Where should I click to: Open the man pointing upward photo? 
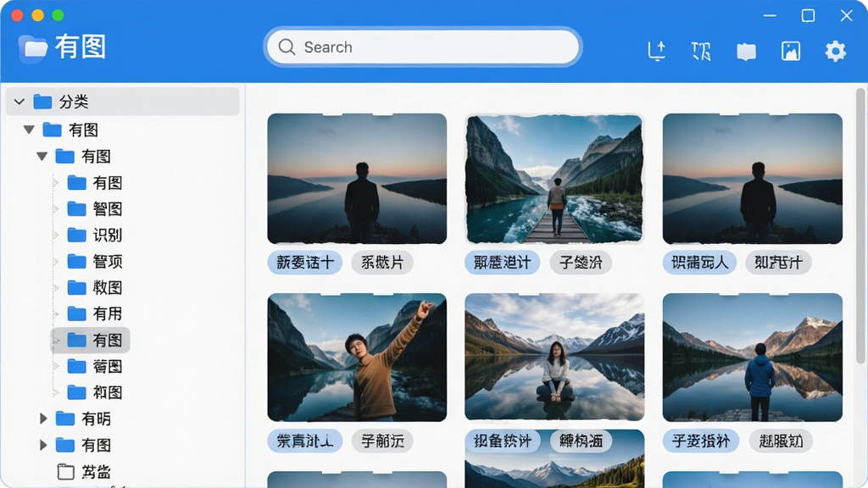click(x=357, y=358)
